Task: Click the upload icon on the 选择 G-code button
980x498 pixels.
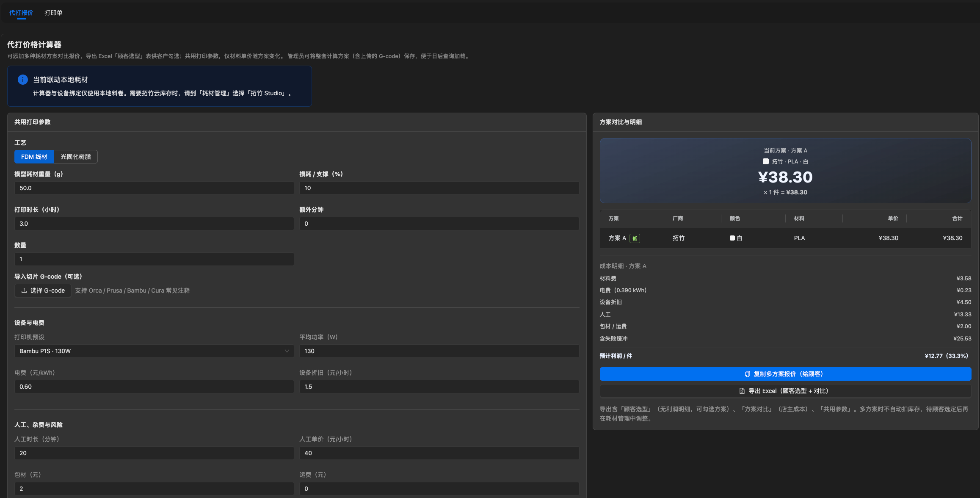Action: point(24,290)
